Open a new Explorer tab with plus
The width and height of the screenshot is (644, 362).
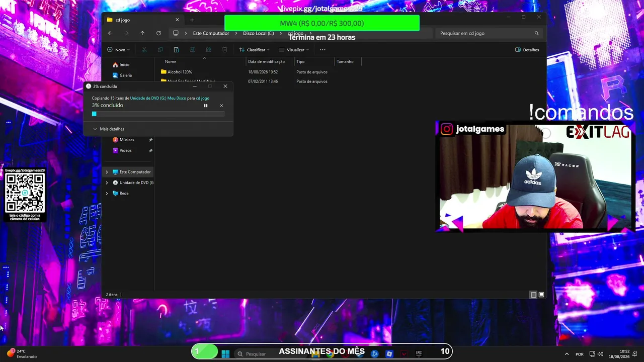(x=192, y=20)
